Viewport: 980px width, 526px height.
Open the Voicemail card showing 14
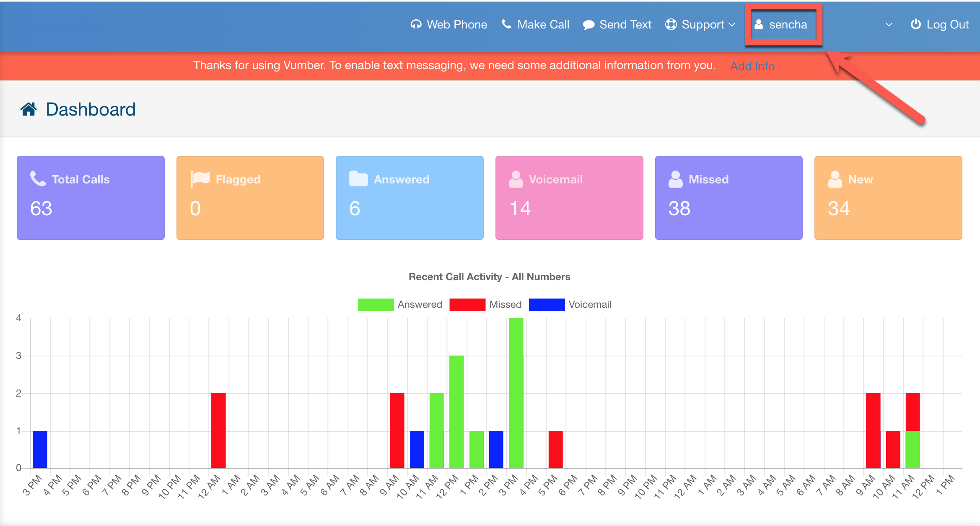569,198
